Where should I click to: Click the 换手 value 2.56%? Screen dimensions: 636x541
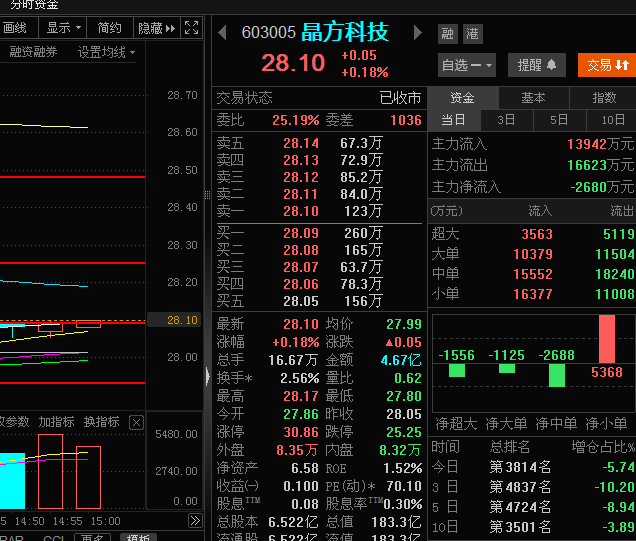pyautogui.click(x=300, y=378)
